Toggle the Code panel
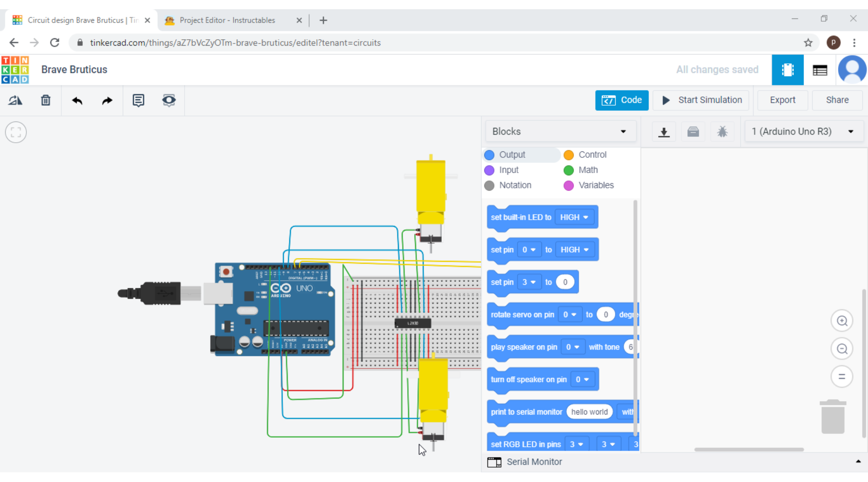This screenshot has height=482, width=868. tap(622, 100)
